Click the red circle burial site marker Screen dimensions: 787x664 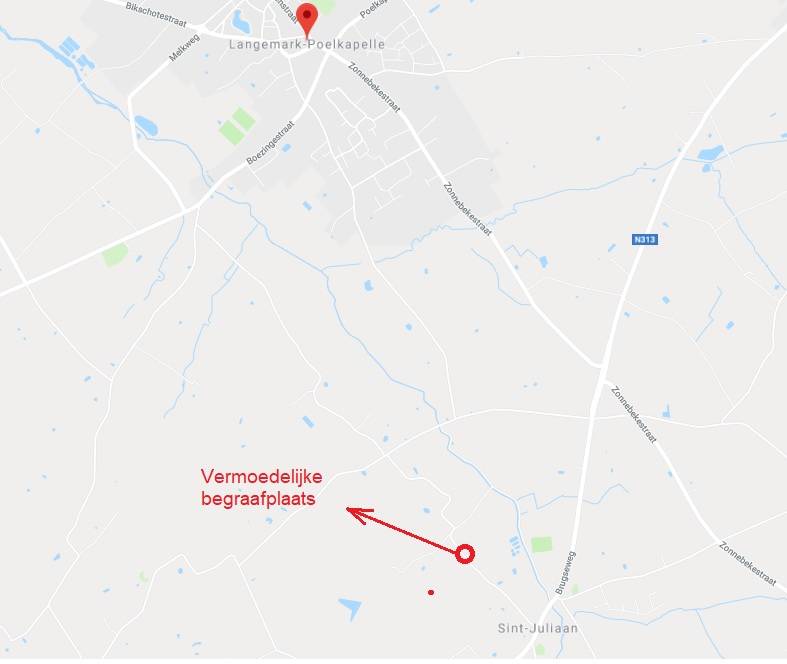tap(465, 554)
